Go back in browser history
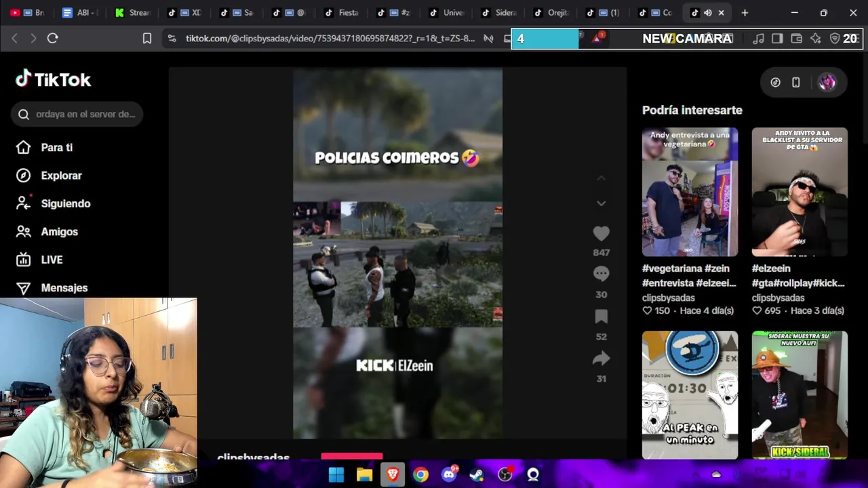 click(14, 39)
